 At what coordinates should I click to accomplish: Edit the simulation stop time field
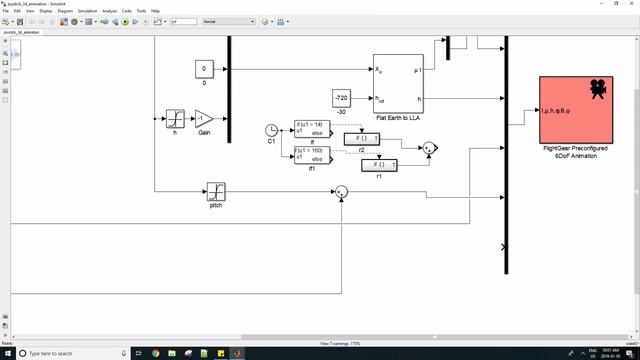[x=183, y=22]
